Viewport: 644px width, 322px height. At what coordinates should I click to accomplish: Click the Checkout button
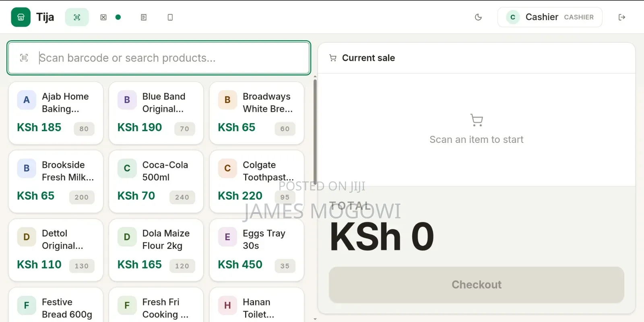click(477, 285)
